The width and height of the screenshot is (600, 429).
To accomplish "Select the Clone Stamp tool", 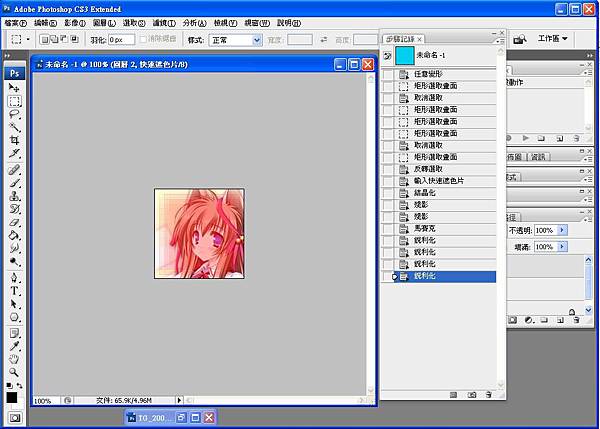I will [x=15, y=196].
